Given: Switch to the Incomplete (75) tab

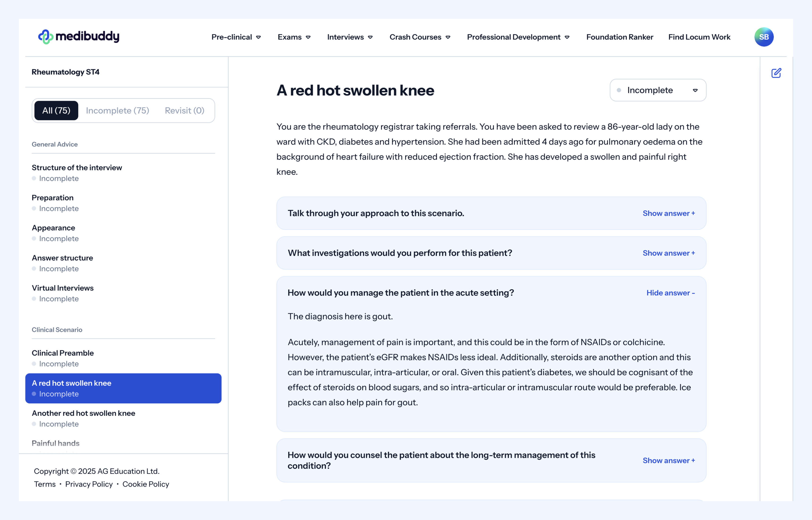Looking at the screenshot, I should 117,110.
